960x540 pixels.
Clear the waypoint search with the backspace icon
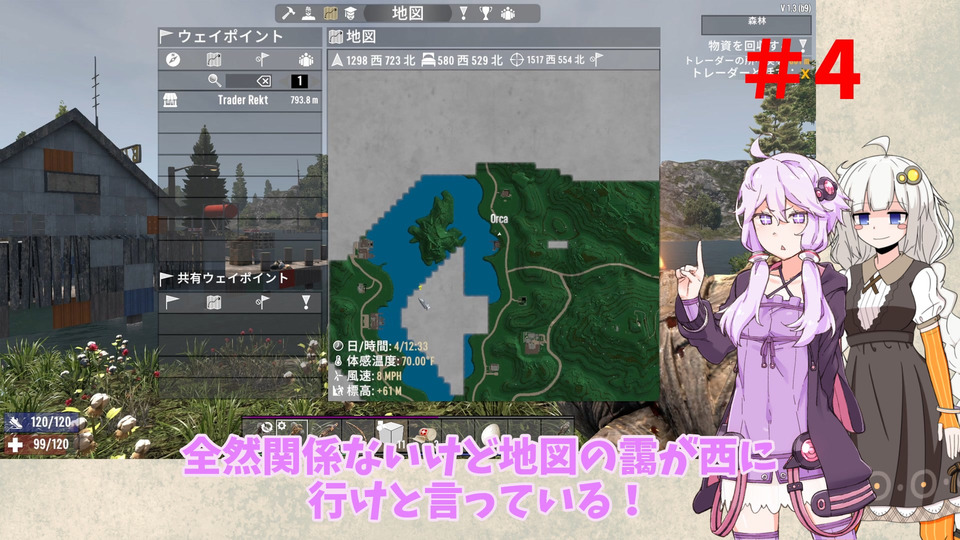click(x=263, y=81)
